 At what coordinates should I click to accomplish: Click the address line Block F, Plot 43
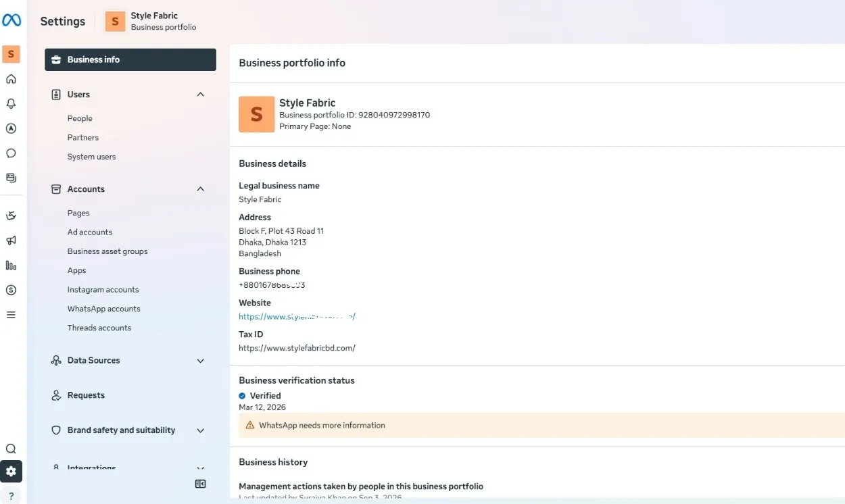(281, 231)
